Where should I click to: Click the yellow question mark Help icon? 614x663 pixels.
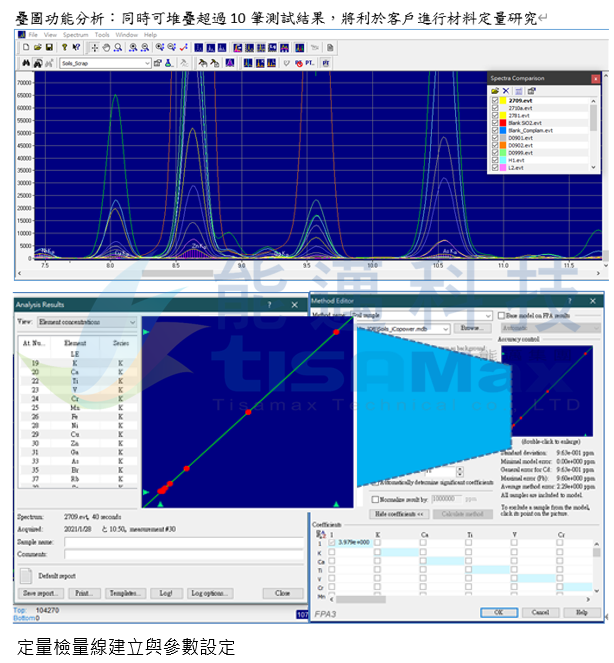(x=65, y=47)
